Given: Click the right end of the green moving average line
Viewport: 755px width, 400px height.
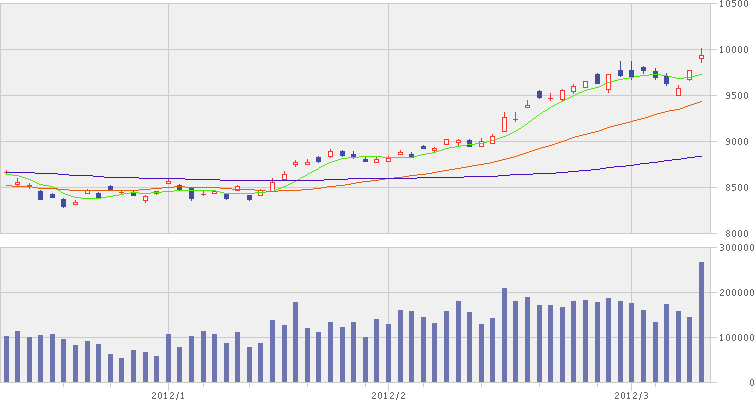Looking at the screenshot, I should [701, 74].
